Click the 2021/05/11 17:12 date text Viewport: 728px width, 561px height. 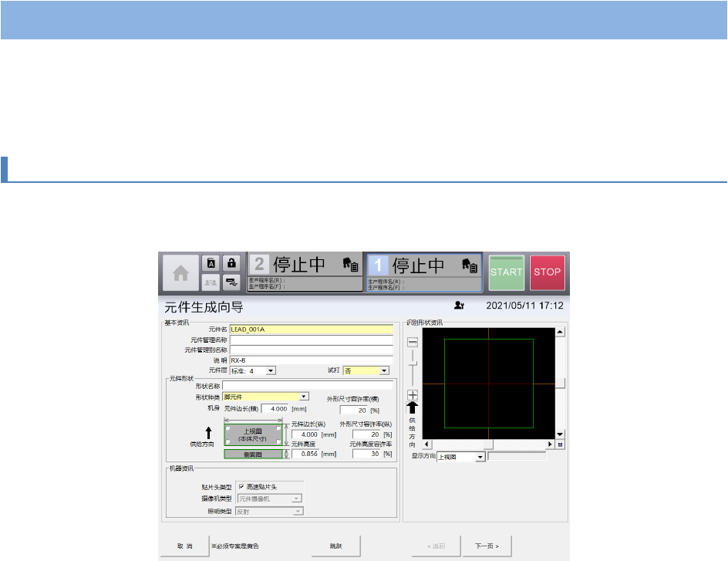coord(524,306)
